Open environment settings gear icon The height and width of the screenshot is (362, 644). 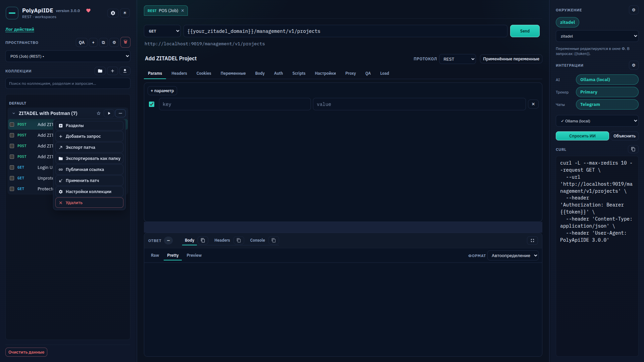tap(634, 10)
